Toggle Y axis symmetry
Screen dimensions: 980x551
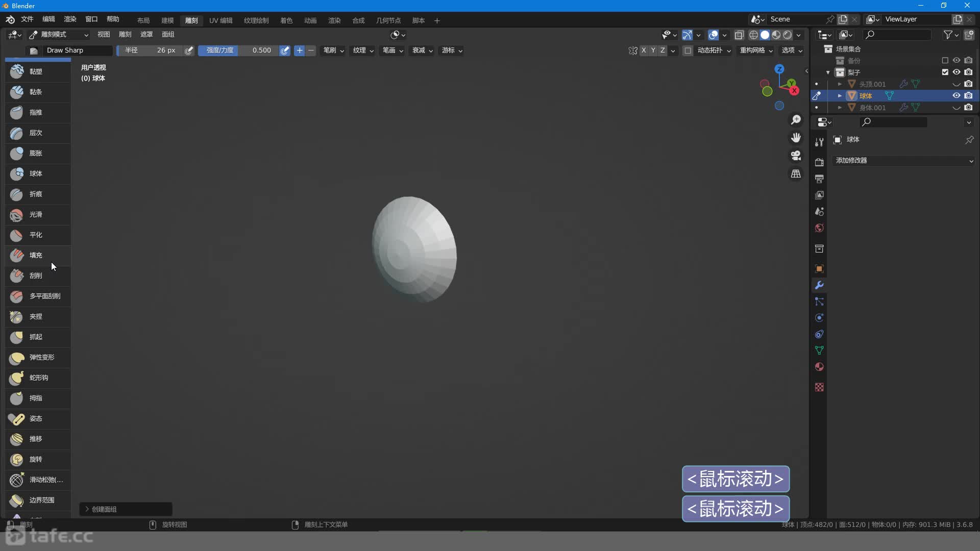pos(653,51)
